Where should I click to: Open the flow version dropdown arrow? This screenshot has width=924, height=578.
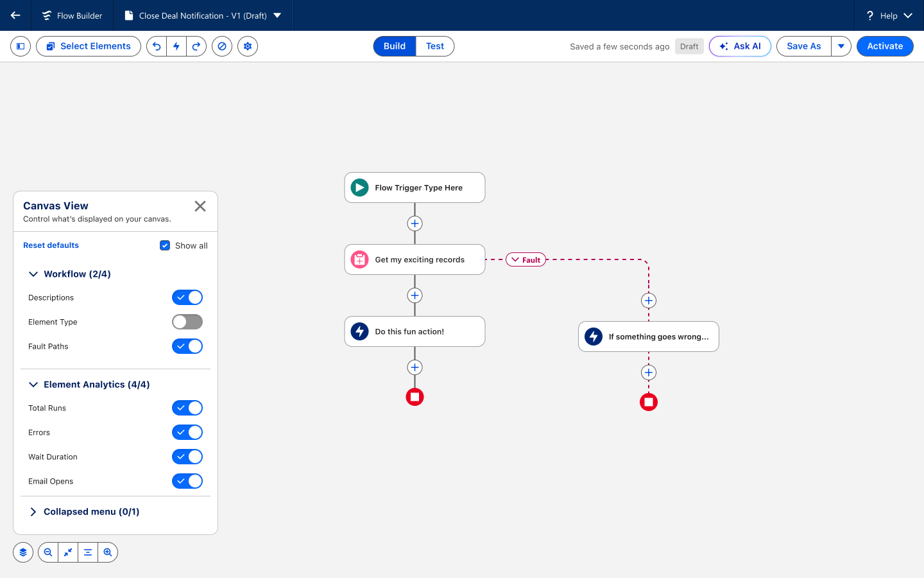coord(277,15)
